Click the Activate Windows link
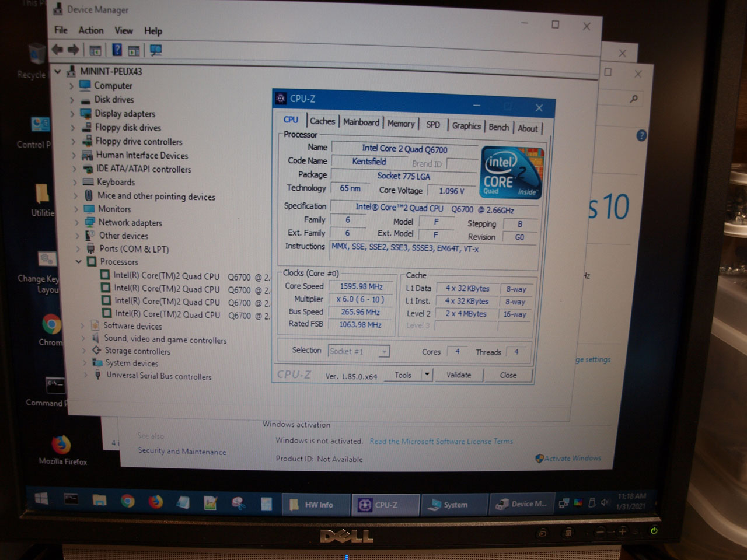The height and width of the screenshot is (560, 747). (x=573, y=459)
